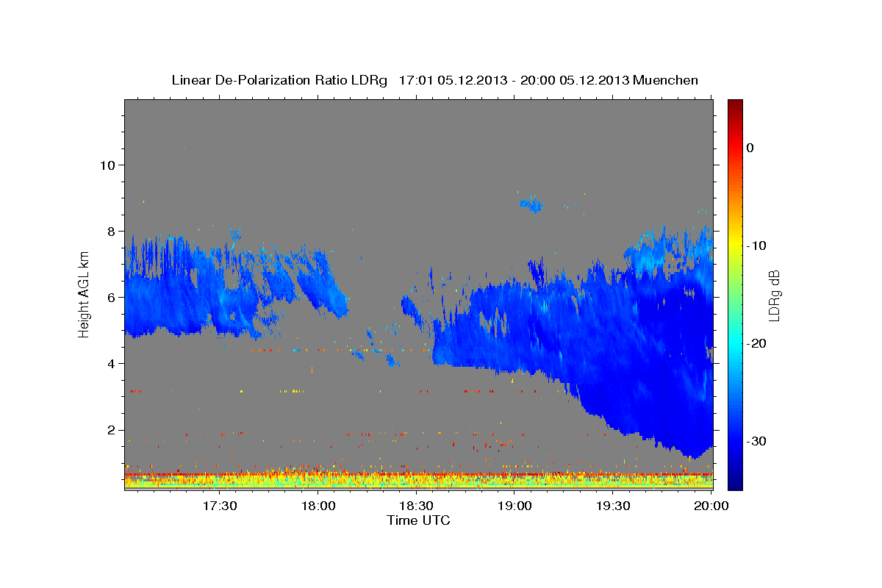Click the yellow region of the colorbar

coord(734,243)
